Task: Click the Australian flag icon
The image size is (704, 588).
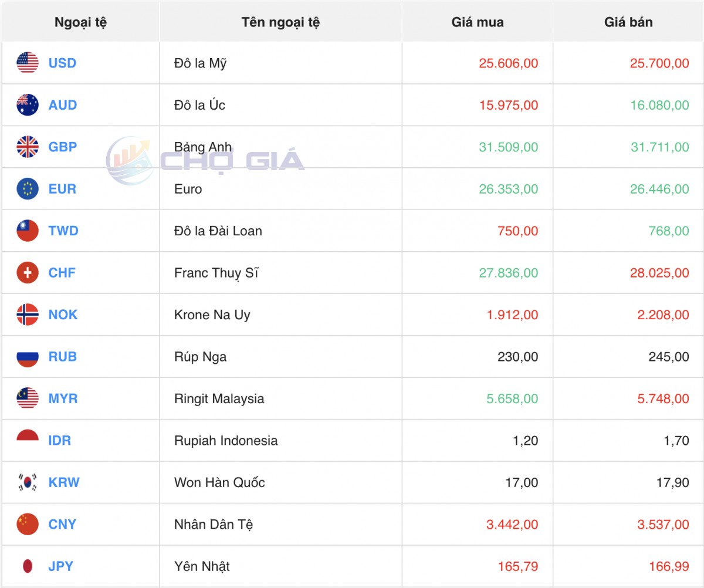Action: point(28,105)
